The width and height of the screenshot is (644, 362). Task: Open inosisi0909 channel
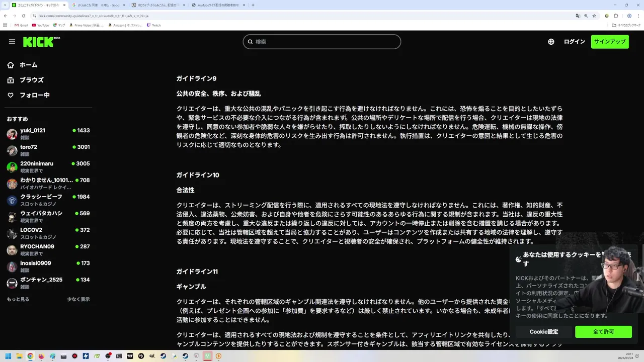point(48,266)
